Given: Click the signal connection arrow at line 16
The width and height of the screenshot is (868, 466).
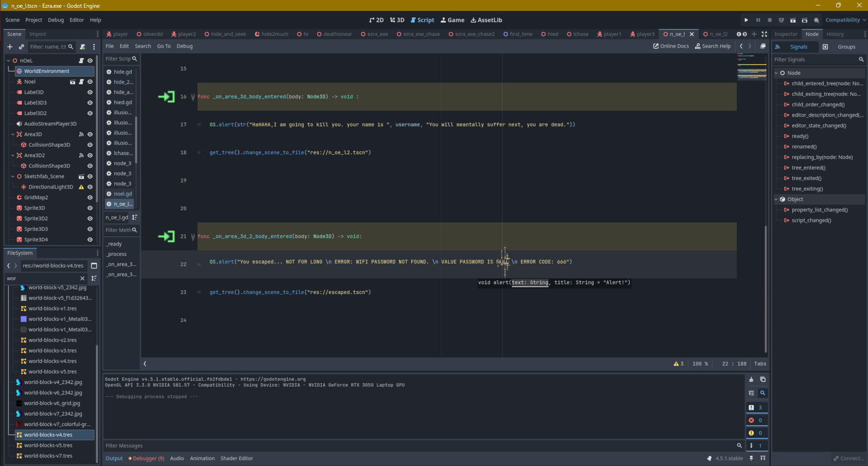Looking at the screenshot, I should click(x=166, y=97).
